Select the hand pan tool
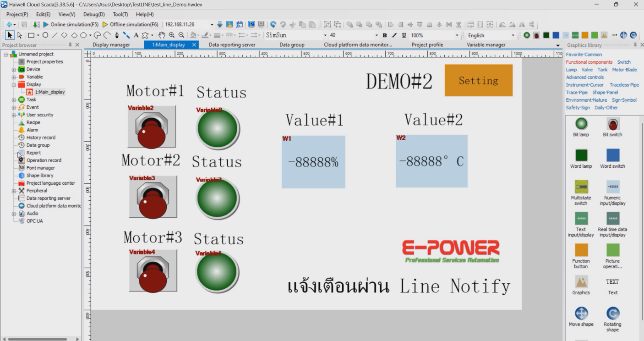 161,35
